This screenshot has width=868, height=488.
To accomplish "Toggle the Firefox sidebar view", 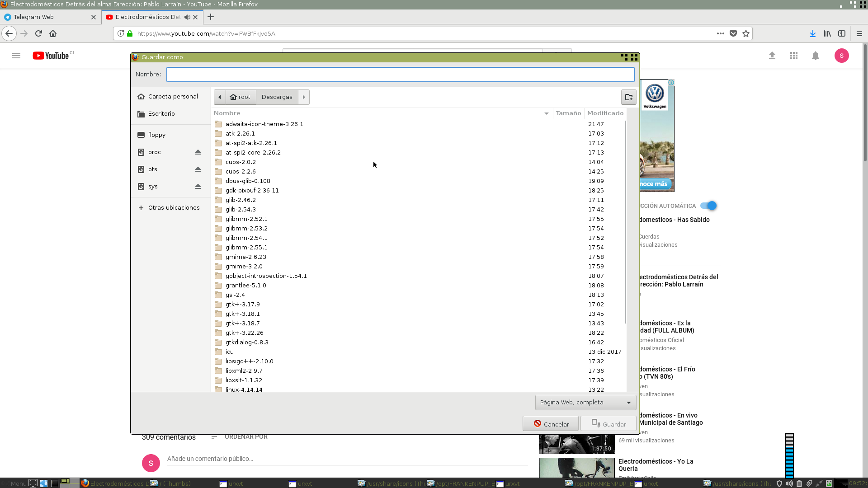I will pos(842,33).
